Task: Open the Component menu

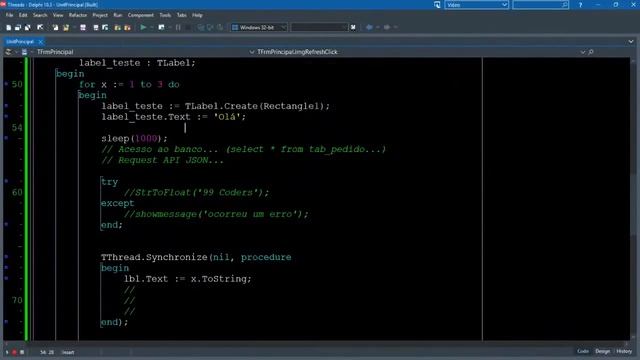Action: 141,15
